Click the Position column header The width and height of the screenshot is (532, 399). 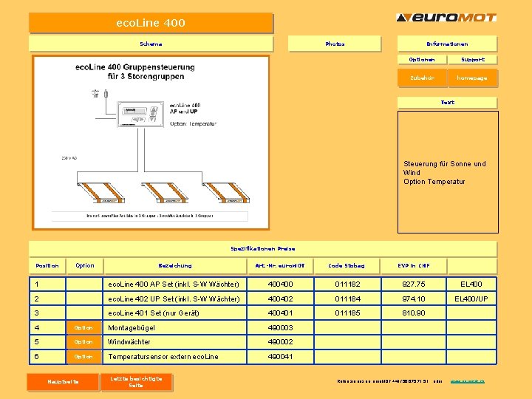pyautogui.click(x=47, y=266)
